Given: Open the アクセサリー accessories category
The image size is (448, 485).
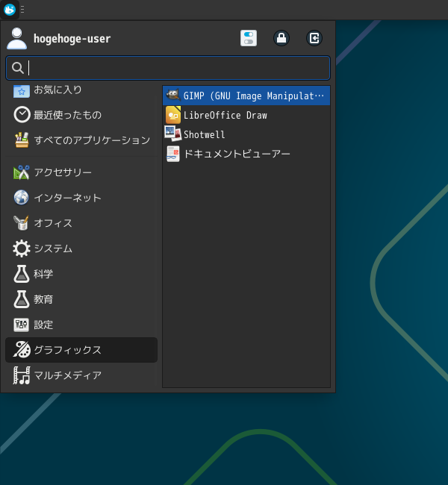Looking at the screenshot, I should coord(63,173).
